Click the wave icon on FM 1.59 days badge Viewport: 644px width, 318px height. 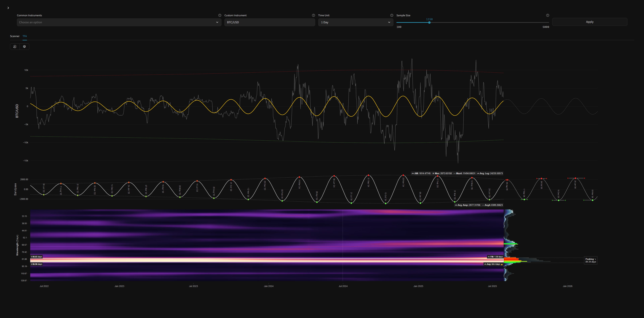[x=489, y=257]
